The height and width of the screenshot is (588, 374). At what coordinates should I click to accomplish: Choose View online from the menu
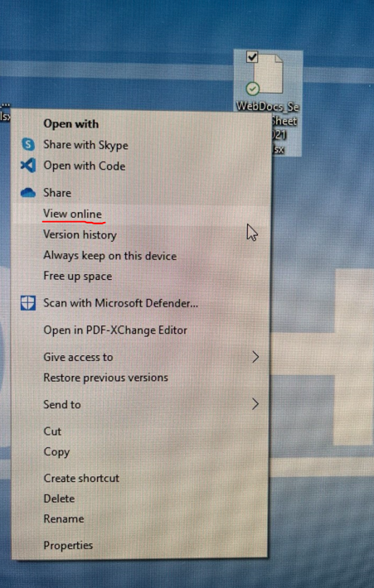pos(72,214)
